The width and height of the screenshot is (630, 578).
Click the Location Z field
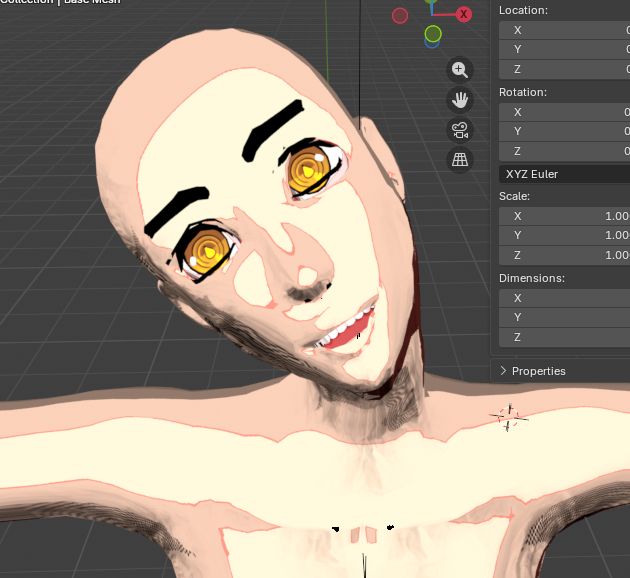[565, 69]
